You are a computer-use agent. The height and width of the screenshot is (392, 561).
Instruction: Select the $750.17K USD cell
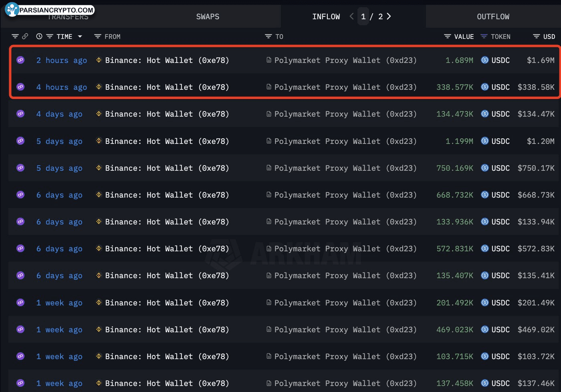(x=536, y=168)
